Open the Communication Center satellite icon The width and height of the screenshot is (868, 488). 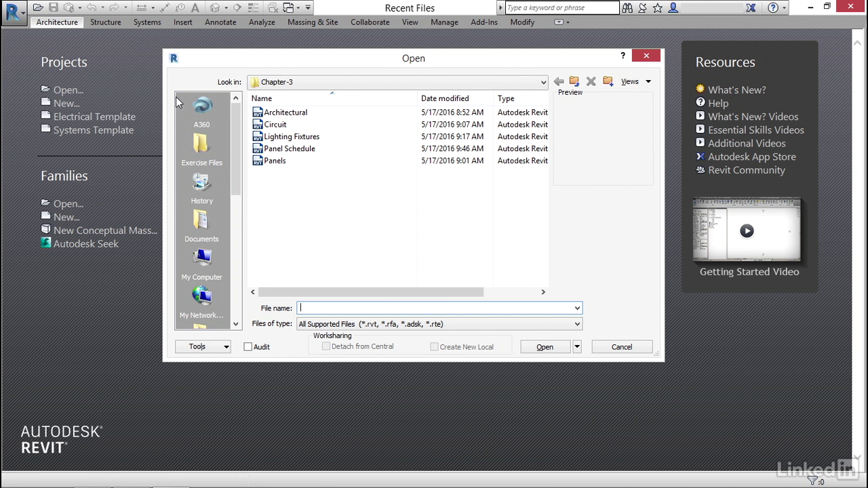pos(643,8)
